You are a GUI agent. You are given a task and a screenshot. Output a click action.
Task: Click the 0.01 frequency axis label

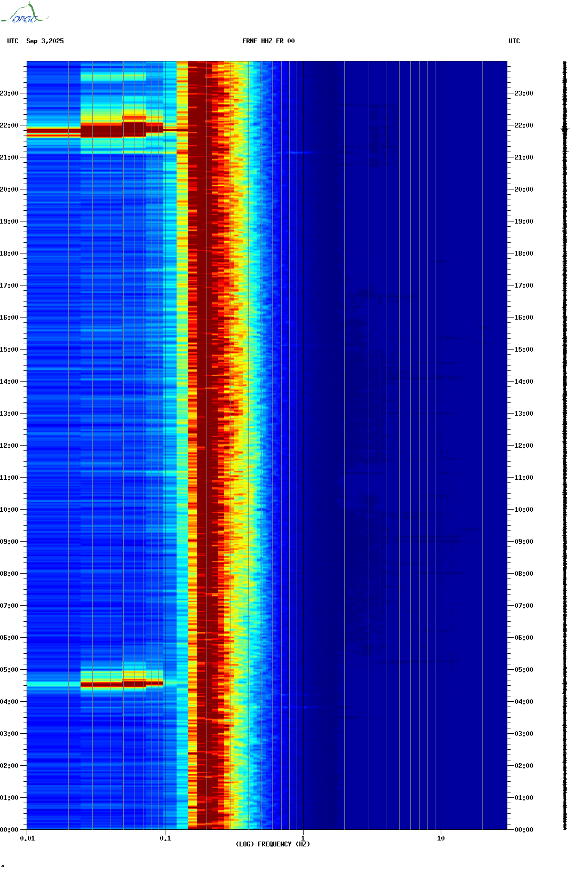pyautogui.click(x=27, y=838)
